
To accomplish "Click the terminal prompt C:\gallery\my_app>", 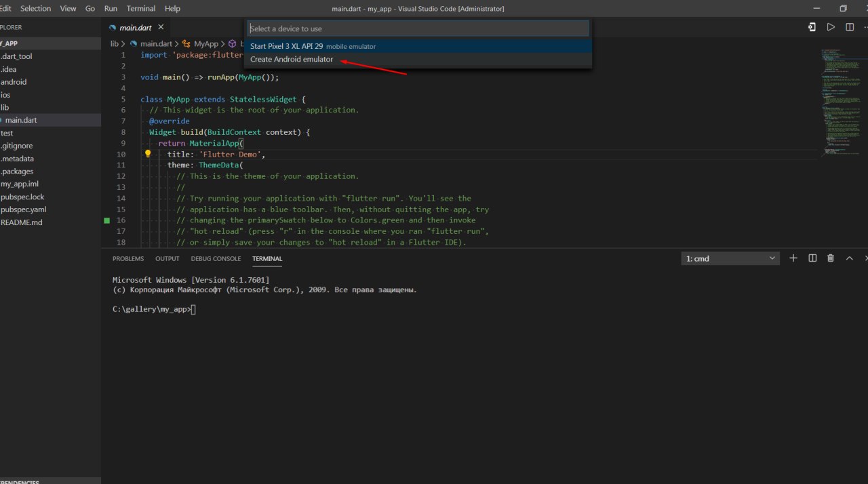I will [x=151, y=309].
